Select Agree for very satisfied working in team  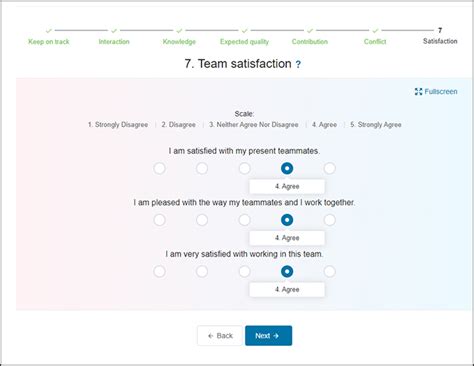click(287, 271)
